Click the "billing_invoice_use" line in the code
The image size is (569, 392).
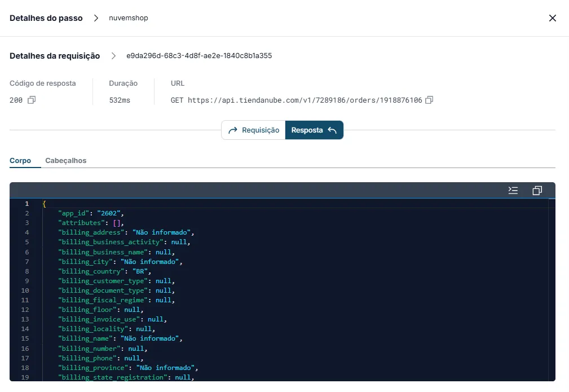tap(112, 319)
